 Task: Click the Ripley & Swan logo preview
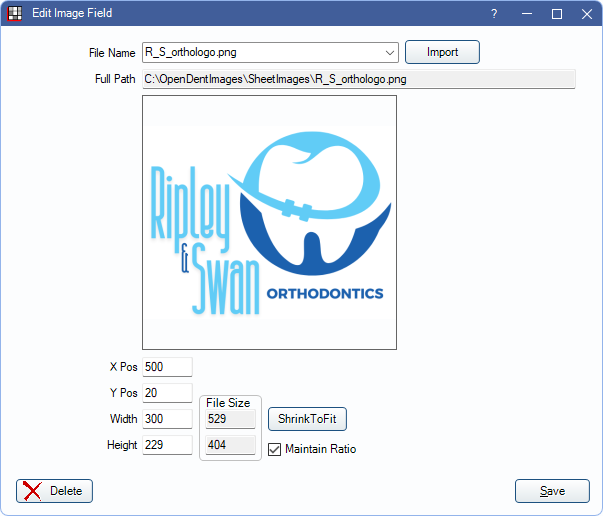[270, 222]
